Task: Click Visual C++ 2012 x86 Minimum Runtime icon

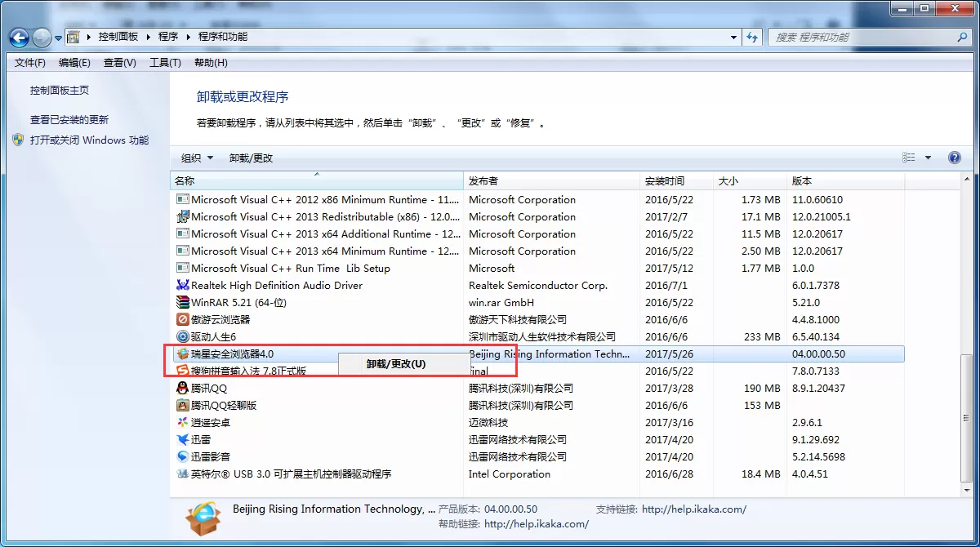Action: pos(183,200)
